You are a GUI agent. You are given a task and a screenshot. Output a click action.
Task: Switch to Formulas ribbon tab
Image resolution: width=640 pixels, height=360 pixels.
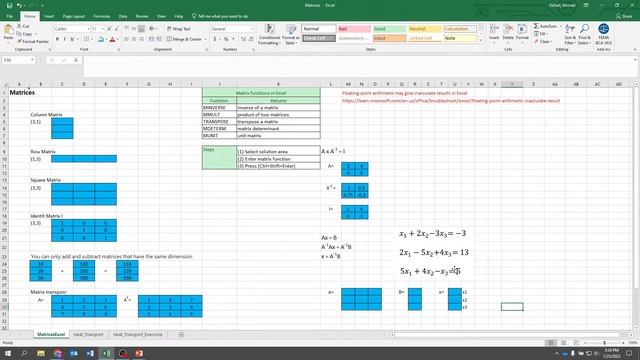pyautogui.click(x=102, y=16)
